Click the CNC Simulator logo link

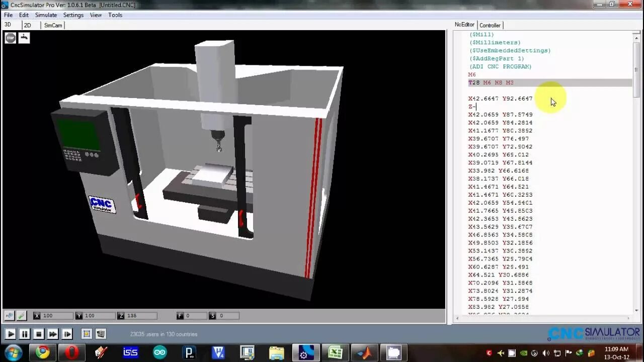click(594, 333)
